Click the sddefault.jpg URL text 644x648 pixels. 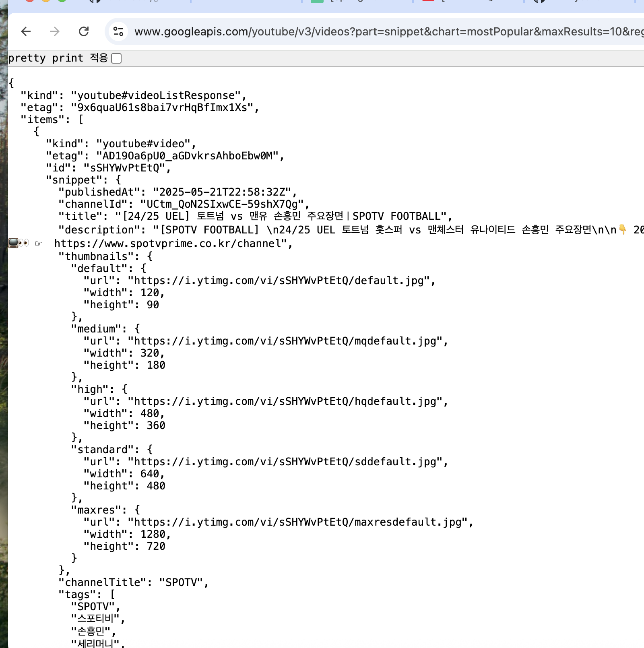point(285,462)
